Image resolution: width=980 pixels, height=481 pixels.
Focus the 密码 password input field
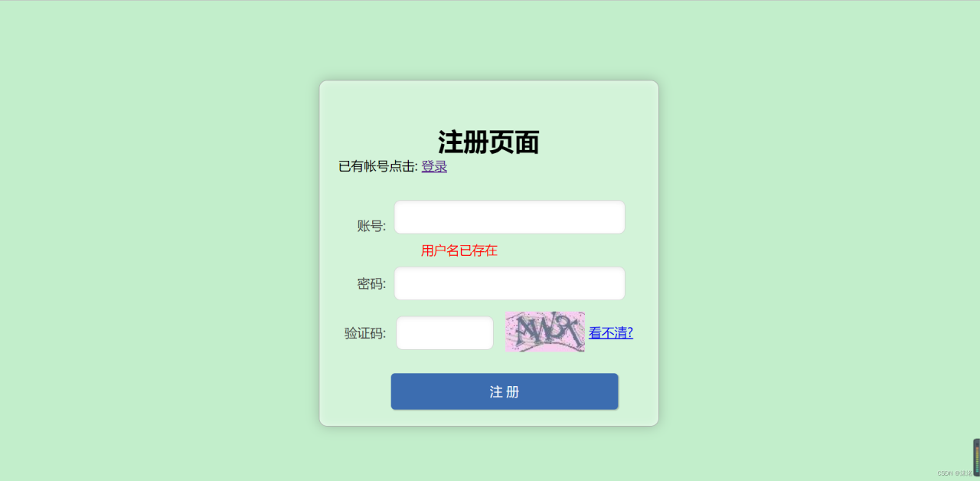tap(509, 283)
